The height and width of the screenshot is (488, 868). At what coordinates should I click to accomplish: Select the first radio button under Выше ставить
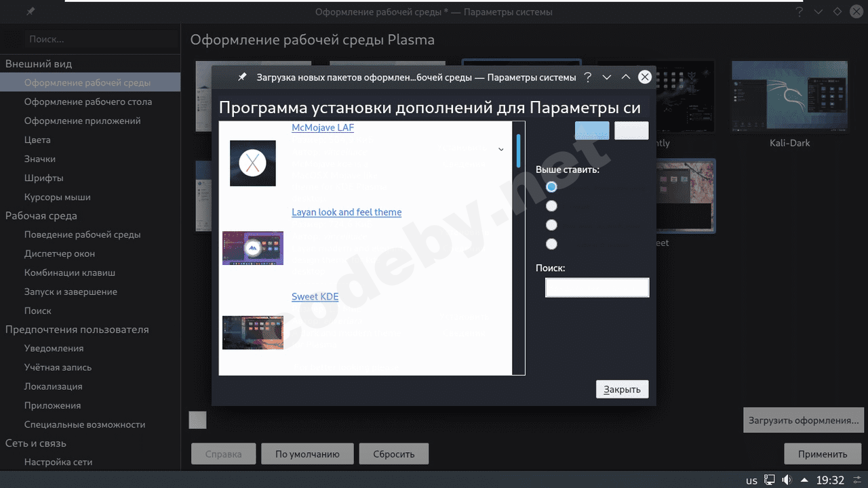551,186
